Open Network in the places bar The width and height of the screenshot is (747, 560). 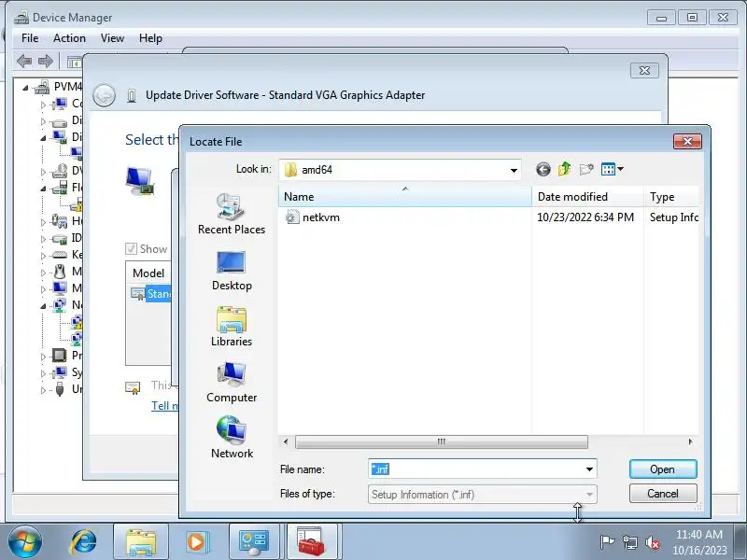232,438
